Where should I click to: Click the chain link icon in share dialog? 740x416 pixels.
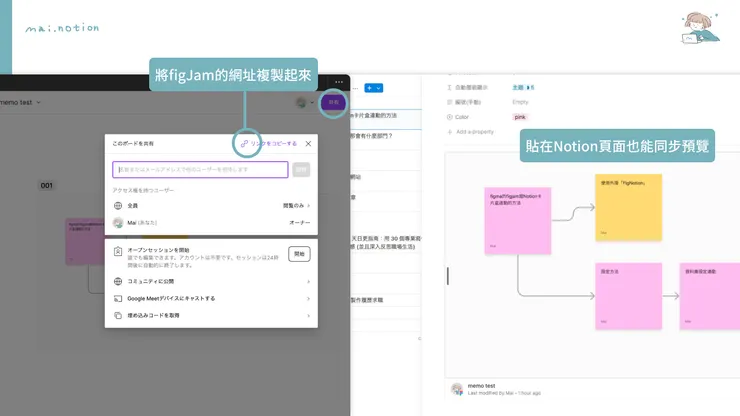[244, 144]
